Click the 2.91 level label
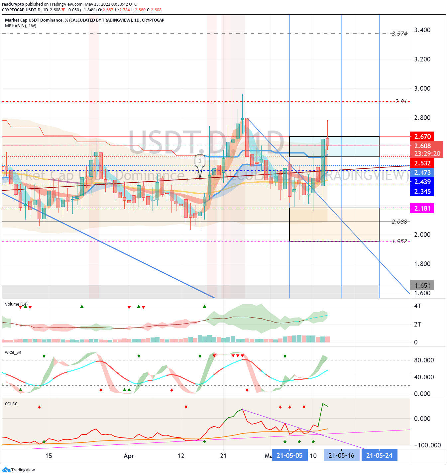Image resolution: width=448 pixels, height=476 pixels. 401,101
